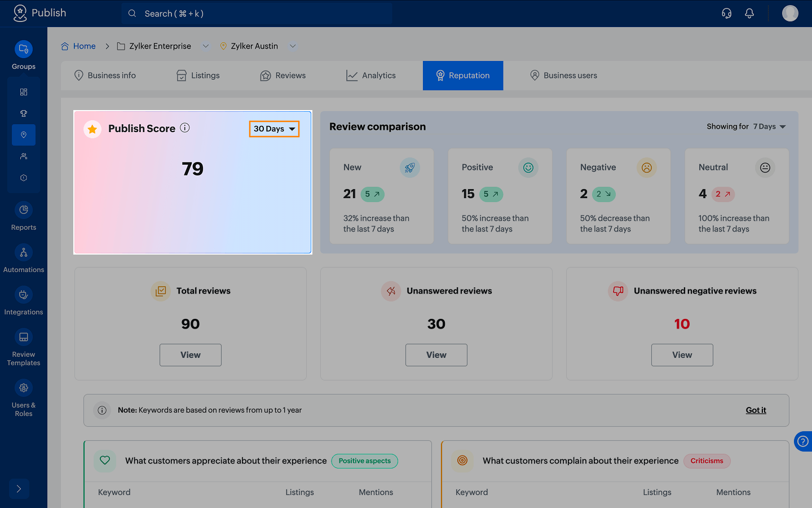Open Review Templates in sidebar
Viewport: 812px width, 508px height.
coord(24,346)
